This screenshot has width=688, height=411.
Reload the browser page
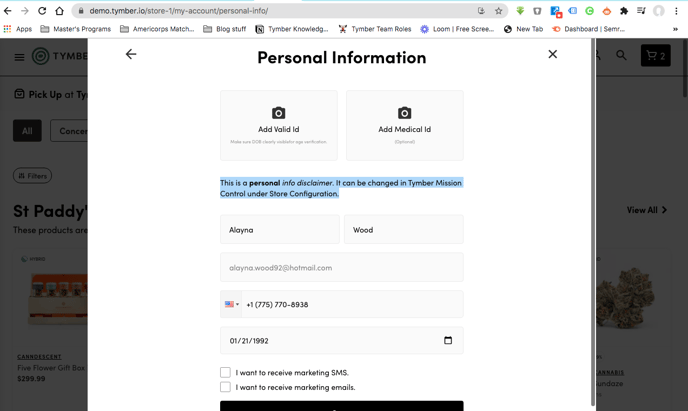click(x=42, y=11)
